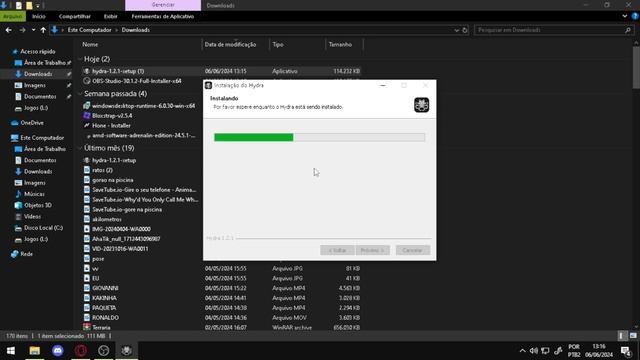Open recent locations dropdown arrow
This screenshot has width=640, height=360.
click(x=33, y=30)
